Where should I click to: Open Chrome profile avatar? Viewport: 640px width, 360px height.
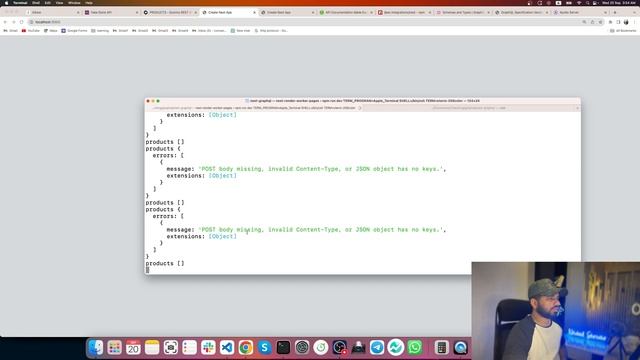coord(626,22)
